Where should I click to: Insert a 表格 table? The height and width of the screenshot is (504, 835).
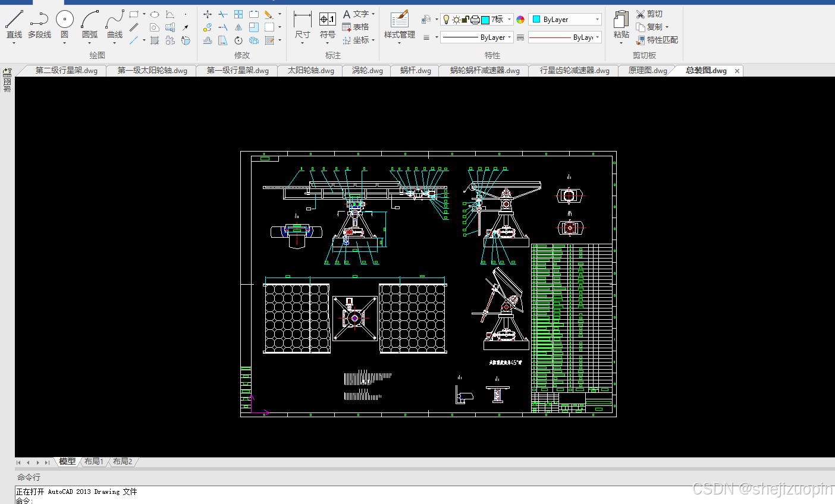coord(355,27)
